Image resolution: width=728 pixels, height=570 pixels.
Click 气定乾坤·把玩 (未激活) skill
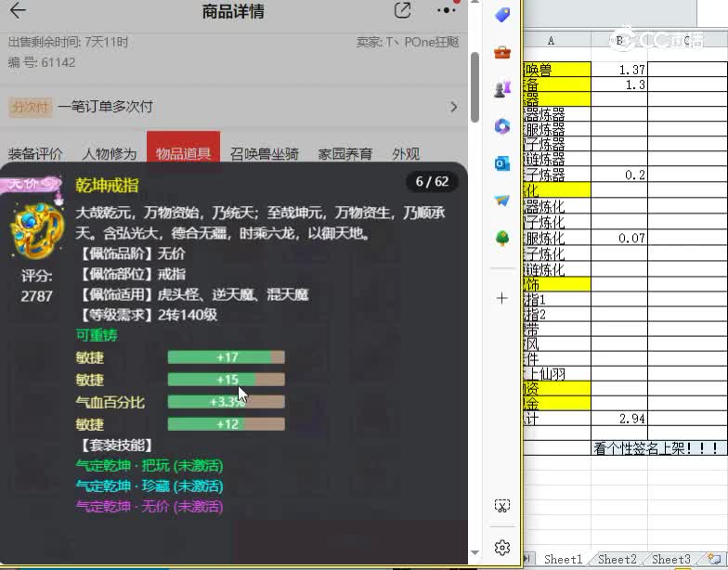point(149,465)
